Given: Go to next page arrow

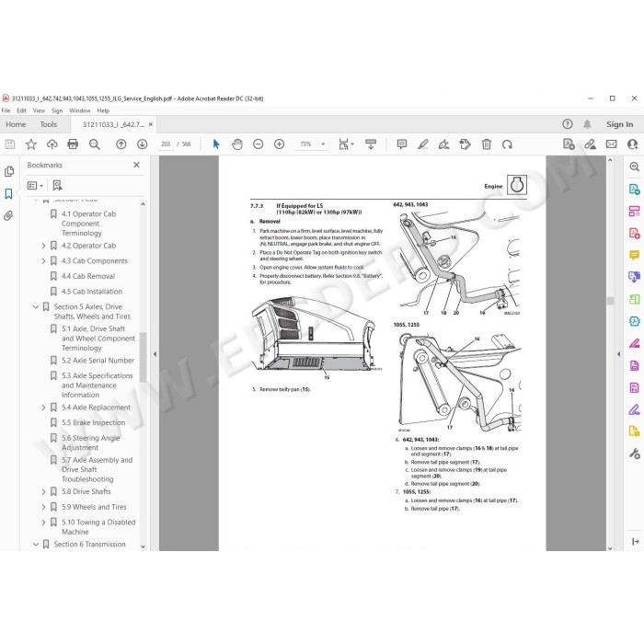Looking at the screenshot, I should coord(142,144).
